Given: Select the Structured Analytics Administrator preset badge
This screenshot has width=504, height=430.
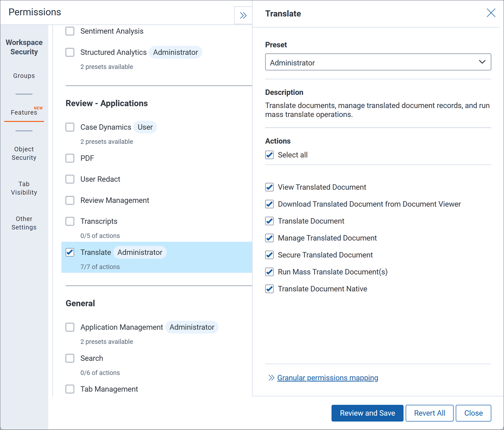Looking at the screenshot, I should 175,52.
